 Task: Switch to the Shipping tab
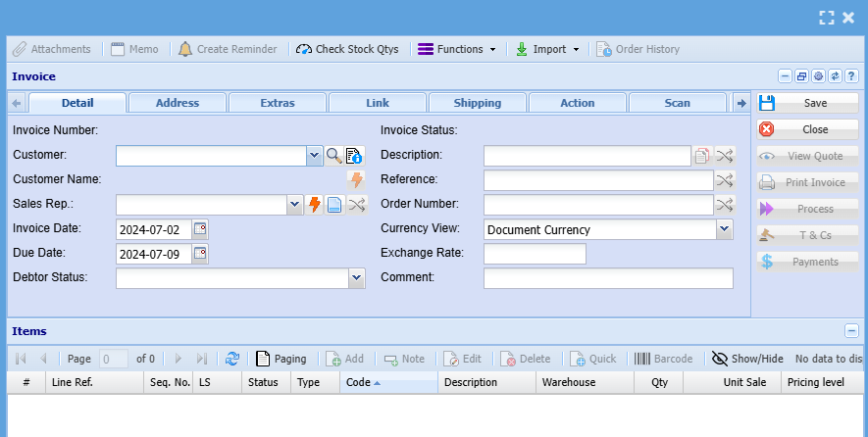click(x=478, y=103)
